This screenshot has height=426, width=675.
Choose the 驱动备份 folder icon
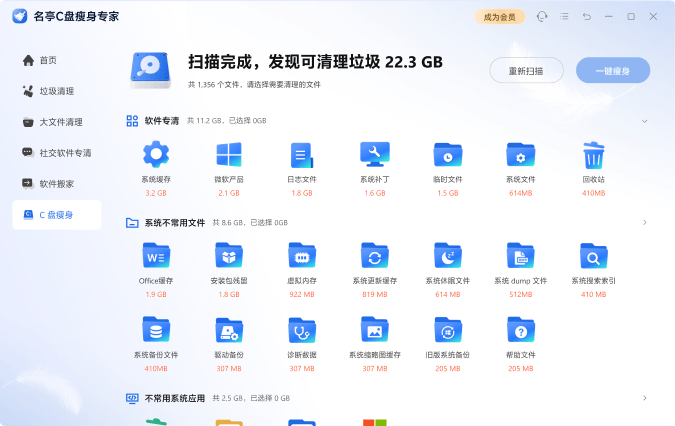[229, 330]
